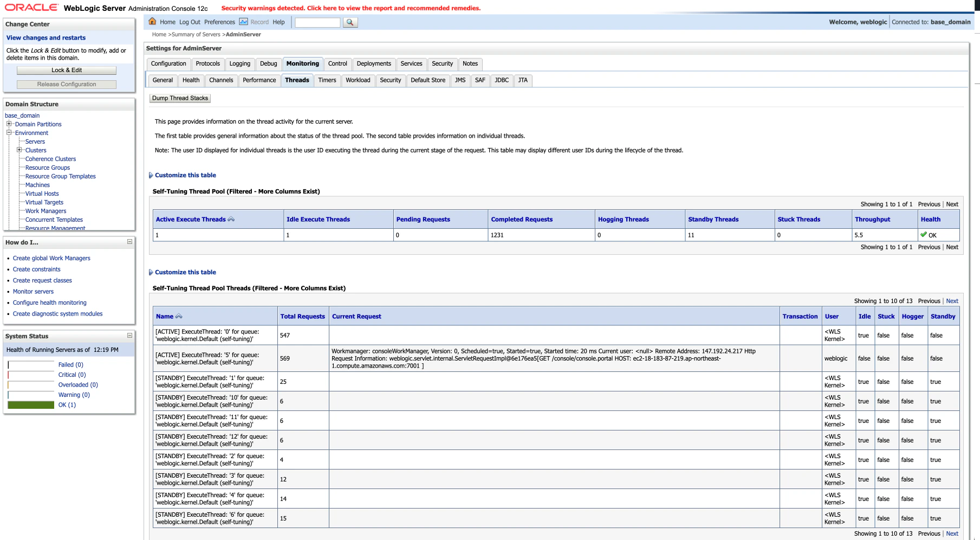The image size is (980, 540).
Task: Expand second Customize this table link
Action: tap(185, 272)
